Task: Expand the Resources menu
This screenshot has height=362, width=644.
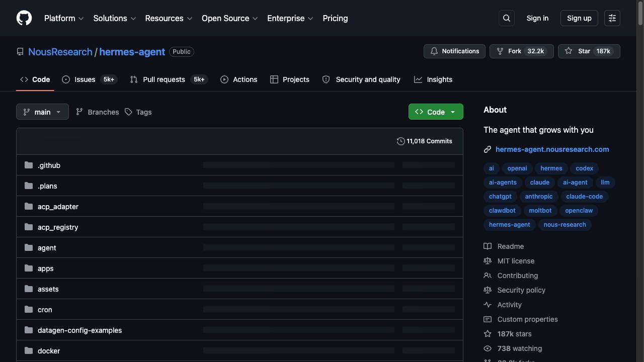Action: tap(169, 18)
